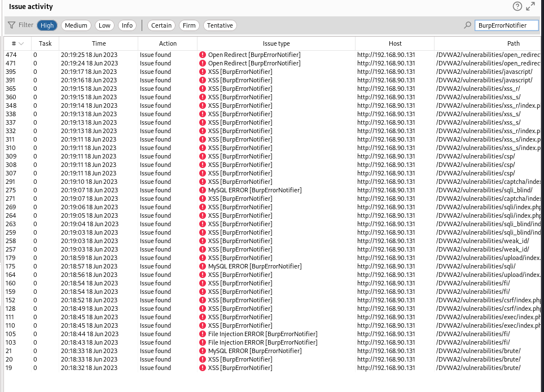Image resolution: width=544 pixels, height=392 pixels.
Task: Click Issue found action in row 338
Action: coord(155,114)
